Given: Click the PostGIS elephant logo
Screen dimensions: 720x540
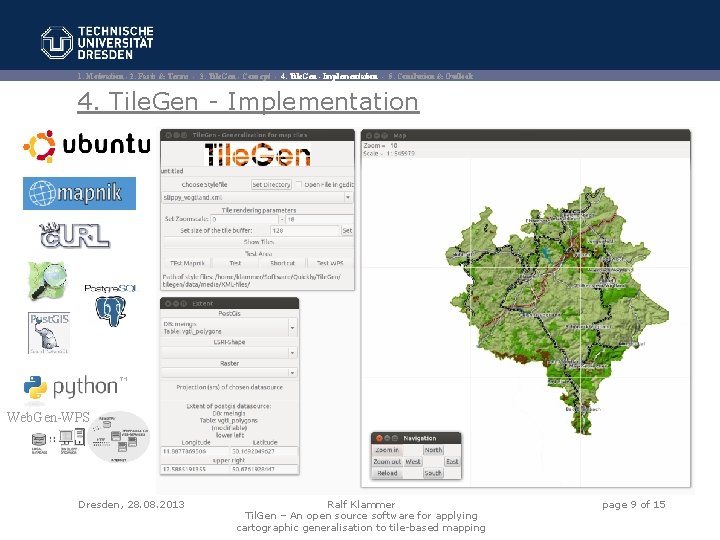Looking at the screenshot, I should [49, 333].
